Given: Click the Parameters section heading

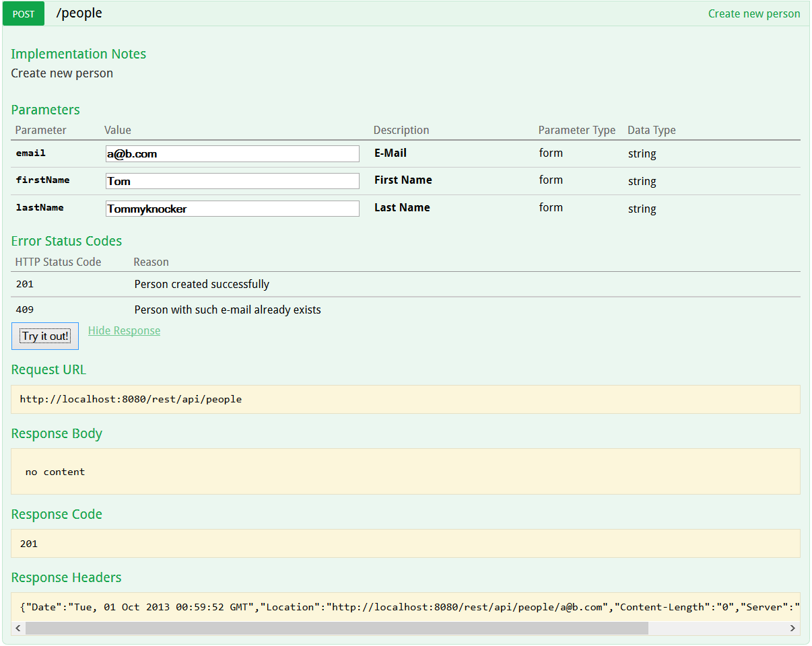Looking at the screenshot, I should [x=45, y=109].
